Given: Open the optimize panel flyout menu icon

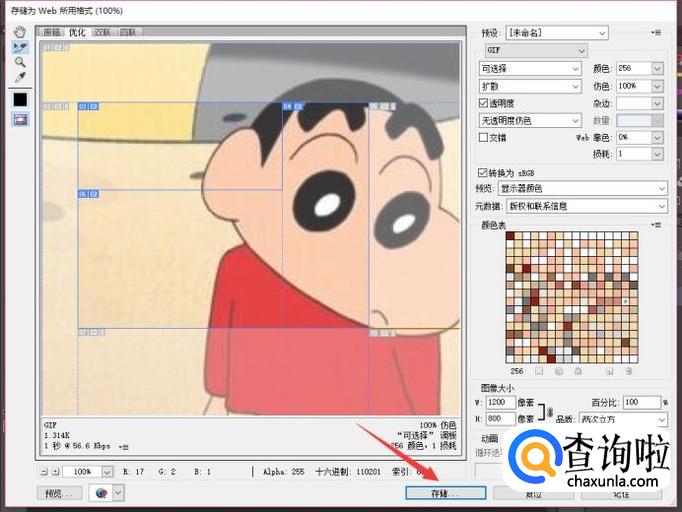Looking at the screenshot, I should (656, 33).
